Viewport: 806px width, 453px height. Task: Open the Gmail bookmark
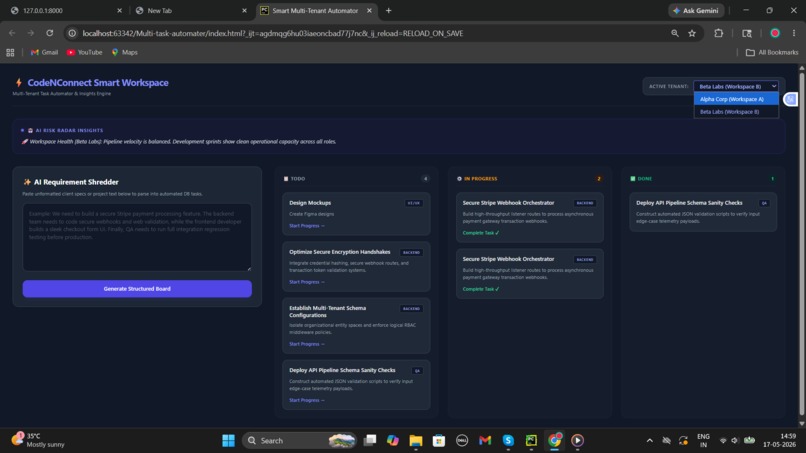point(44,52)
